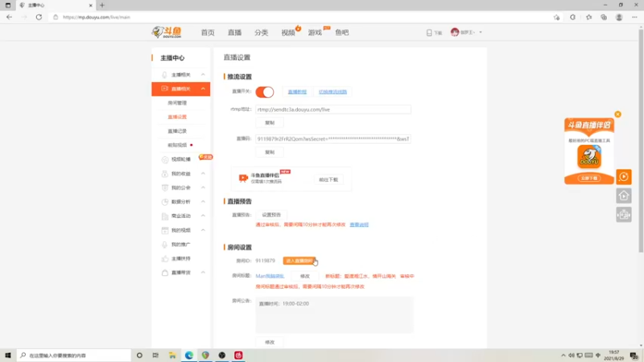This screenshot has width=644, height=362.
Task: Close the 斗鱼直播伴侣 floating ad
Action: [617, 114]
